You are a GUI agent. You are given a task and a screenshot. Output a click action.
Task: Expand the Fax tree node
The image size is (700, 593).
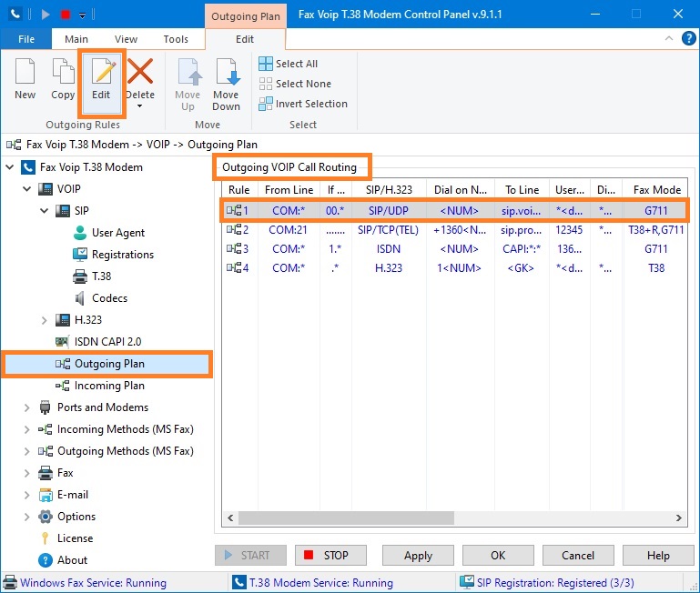26,473
